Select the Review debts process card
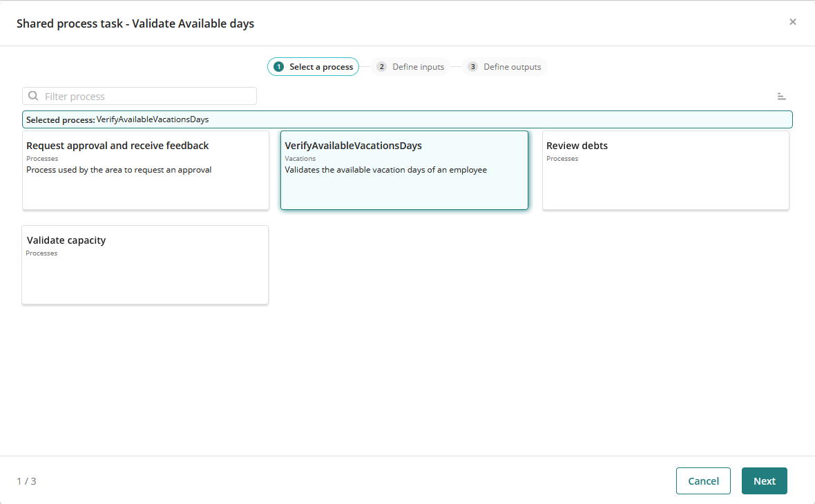Viewport: 815px width, 504px height. pos(666,171)
